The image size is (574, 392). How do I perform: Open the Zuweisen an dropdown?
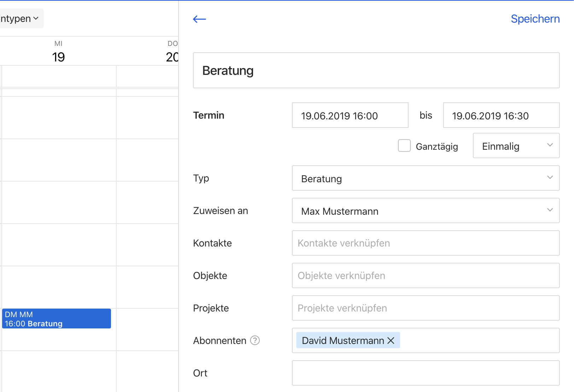point(426,211)
